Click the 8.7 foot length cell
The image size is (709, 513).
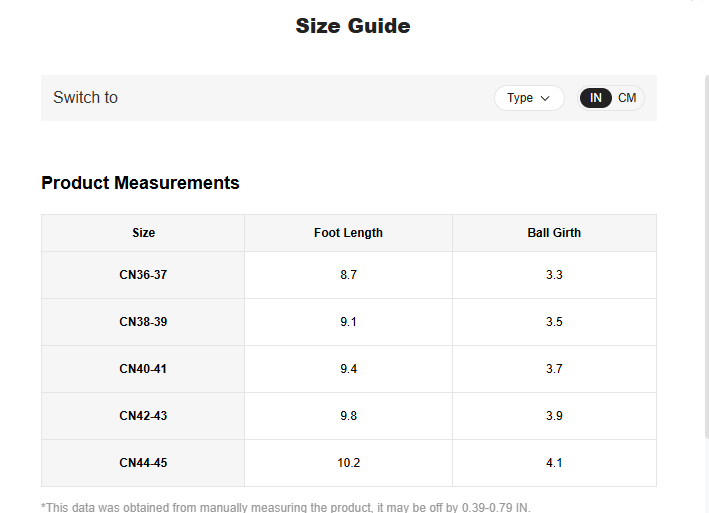(x=348, y=275)
